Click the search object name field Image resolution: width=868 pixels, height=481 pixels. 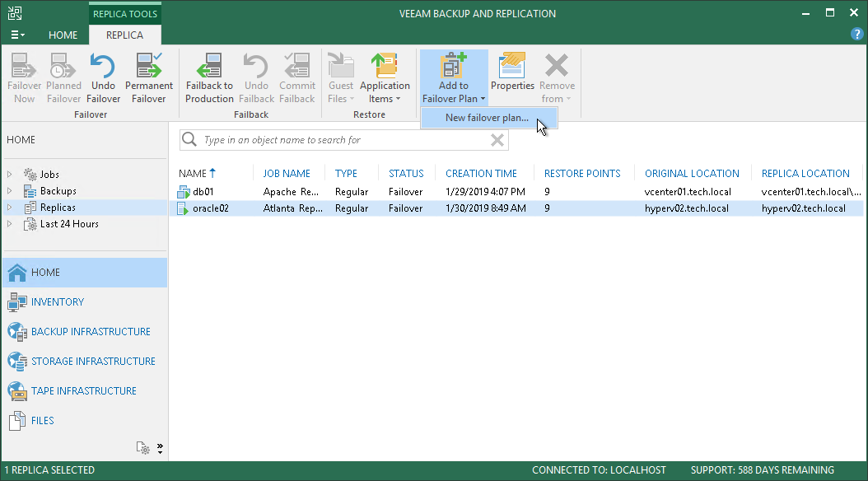[x=344, y=140]
